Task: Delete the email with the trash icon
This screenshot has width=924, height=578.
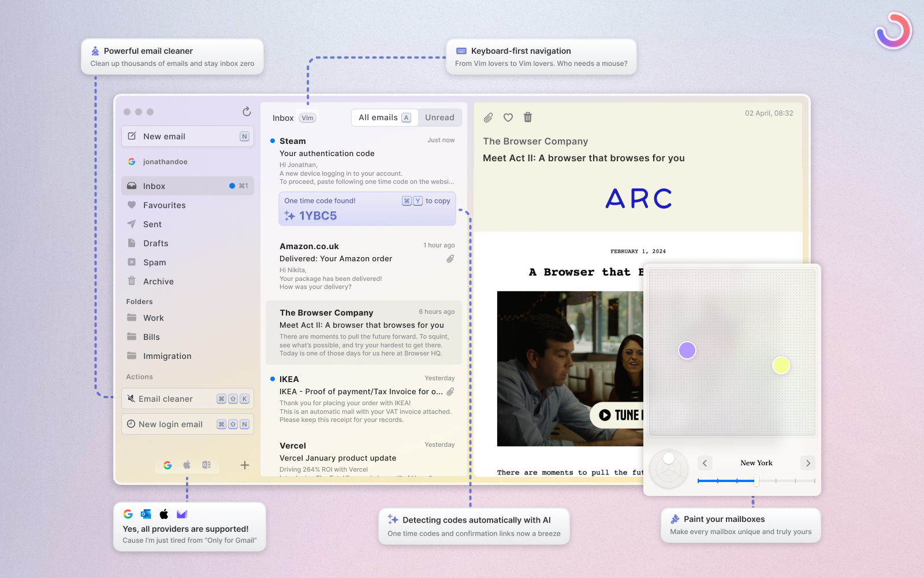Action: pos(528,117)
